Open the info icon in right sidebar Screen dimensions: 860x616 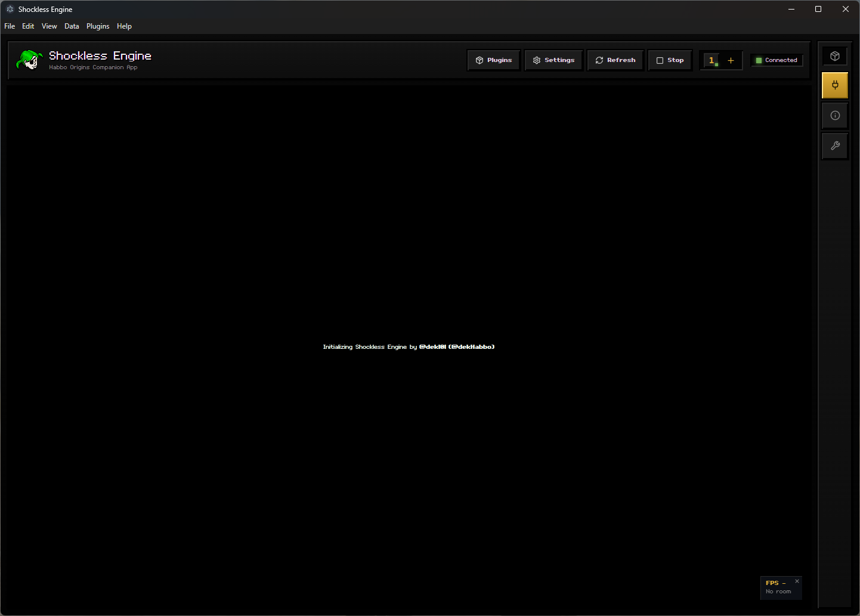coord(835,116)
